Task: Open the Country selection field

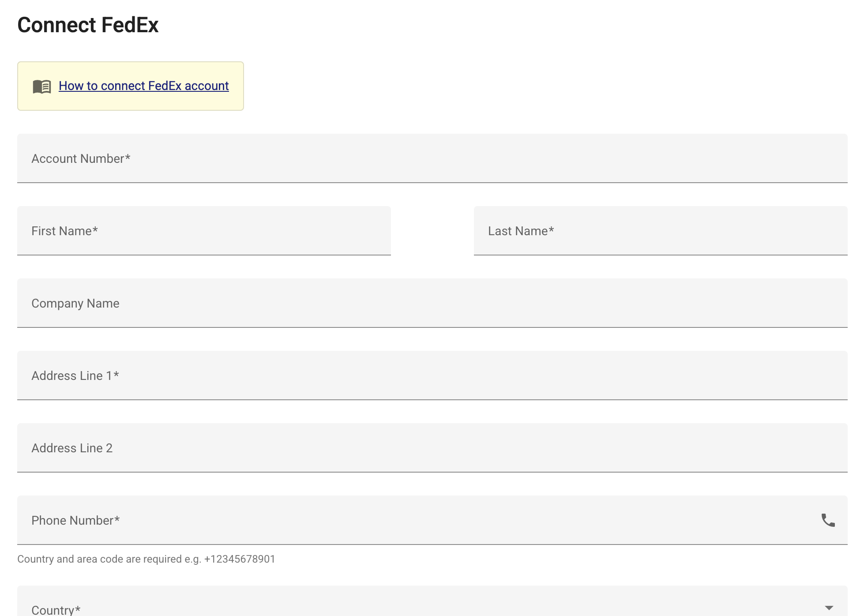Action: coord(432,601)
